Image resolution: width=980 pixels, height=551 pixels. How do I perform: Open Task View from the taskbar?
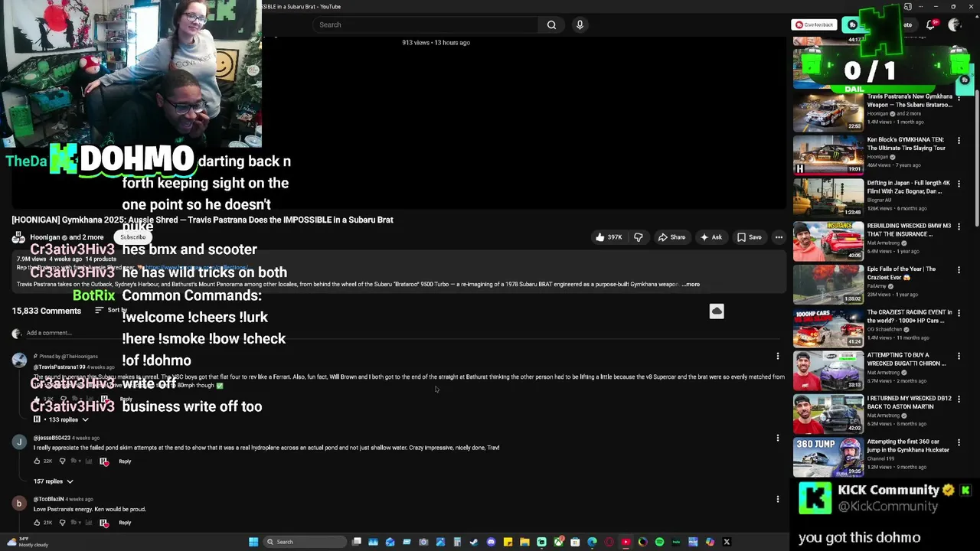point(356,542)
